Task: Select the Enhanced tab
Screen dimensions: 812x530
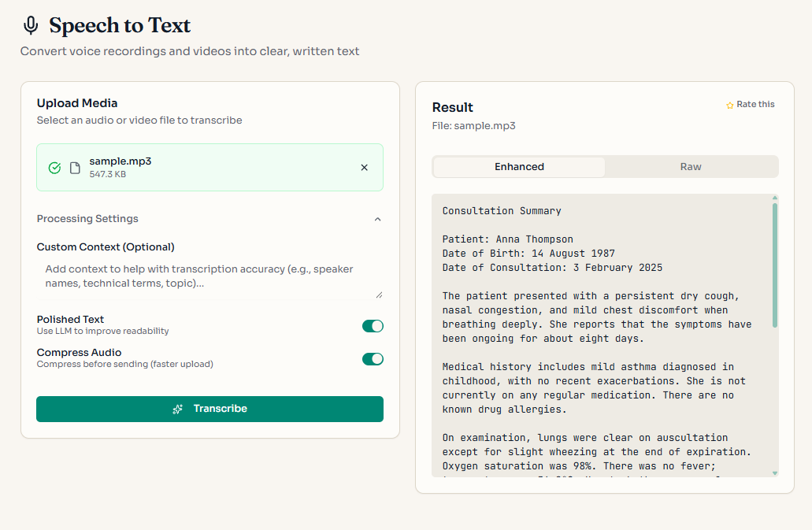Action: (x=519, y=166)
